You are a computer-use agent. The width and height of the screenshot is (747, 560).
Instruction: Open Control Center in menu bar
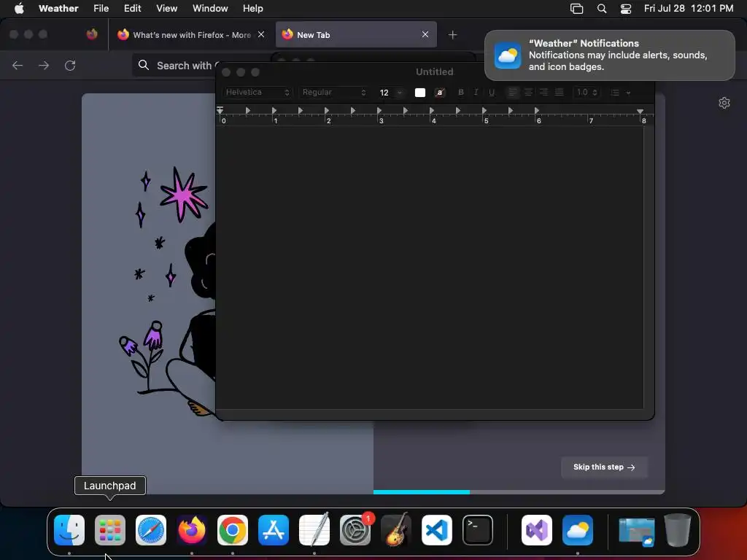click(625, 9)
